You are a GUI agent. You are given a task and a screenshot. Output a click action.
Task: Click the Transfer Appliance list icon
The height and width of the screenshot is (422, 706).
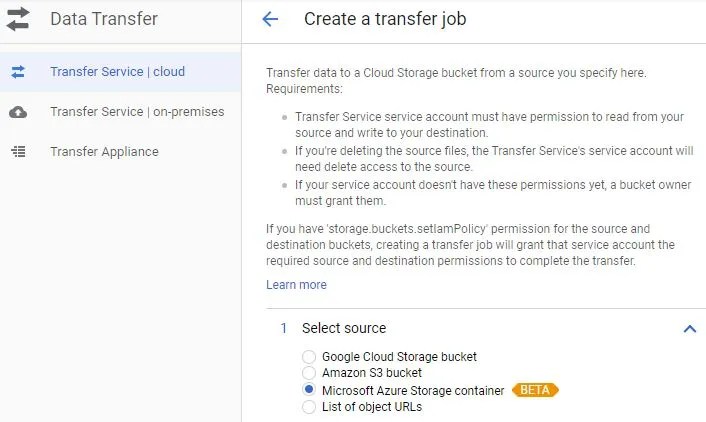pyautogui.click(x=18, y=152)
